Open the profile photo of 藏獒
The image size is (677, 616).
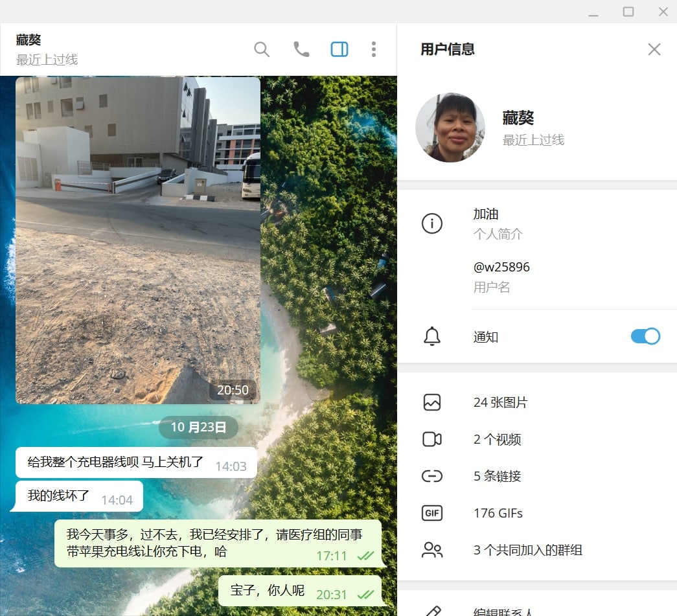coord(450,128)
